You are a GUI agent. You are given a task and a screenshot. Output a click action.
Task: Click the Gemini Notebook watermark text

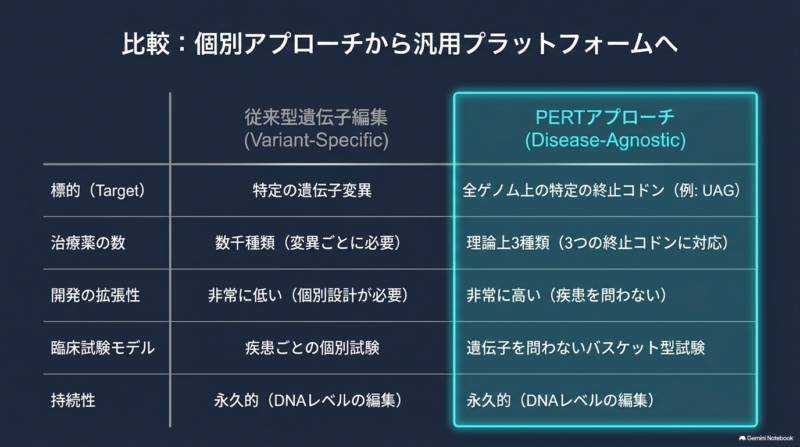(770, 438)
